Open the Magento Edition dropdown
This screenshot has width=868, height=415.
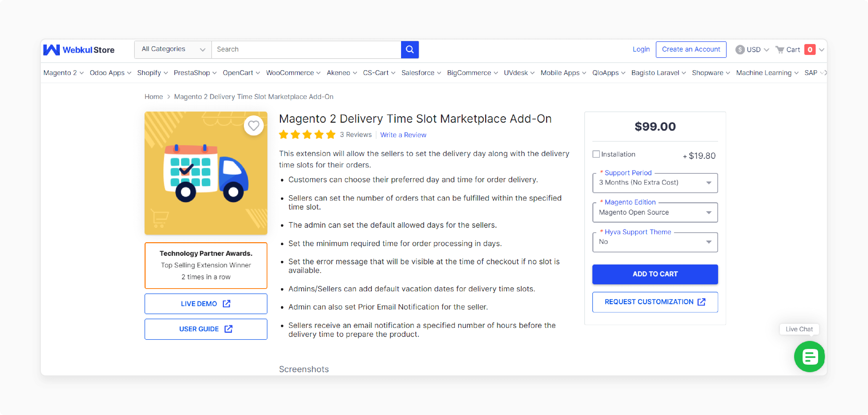tap(655, 212)
